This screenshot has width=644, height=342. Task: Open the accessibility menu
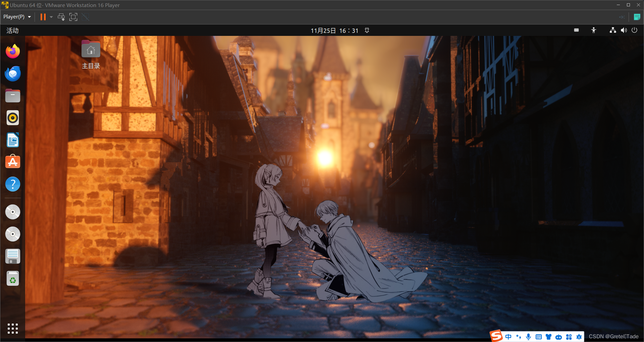pos(594,30)
